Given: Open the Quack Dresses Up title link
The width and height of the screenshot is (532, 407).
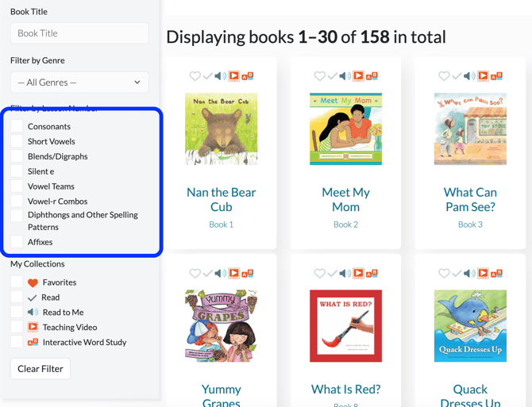Looking at the screenshot, I should click(470, 395).
